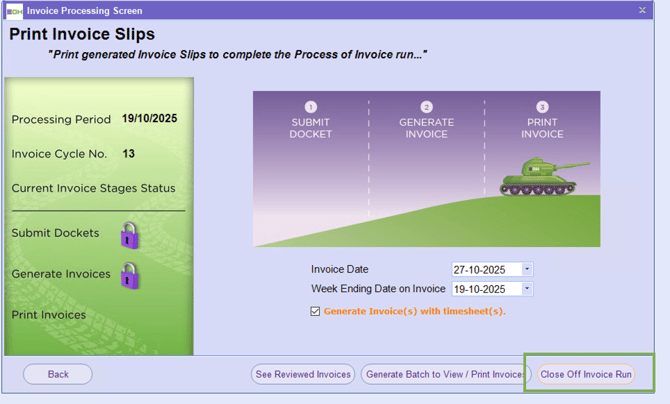Toggle Generate Invoice(s) with timesheet(s) checkbox
Image resolution: width=670 pixels, height=404 pixels.
(x=316, y=311)
